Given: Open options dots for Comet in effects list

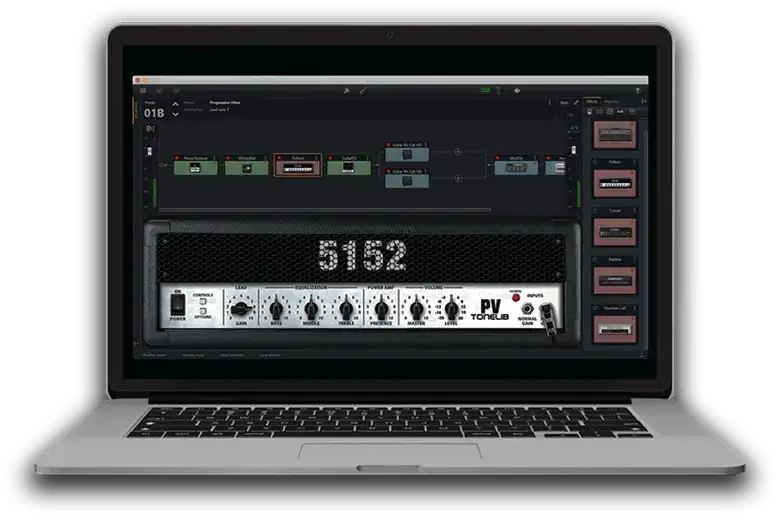Looking at the screenshot, I should (635, 211).
